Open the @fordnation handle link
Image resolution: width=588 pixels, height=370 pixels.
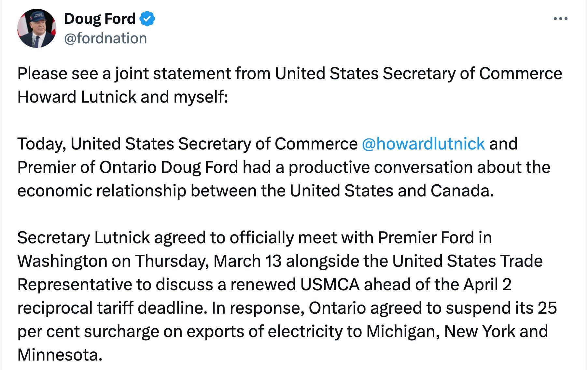click(105, 38)
